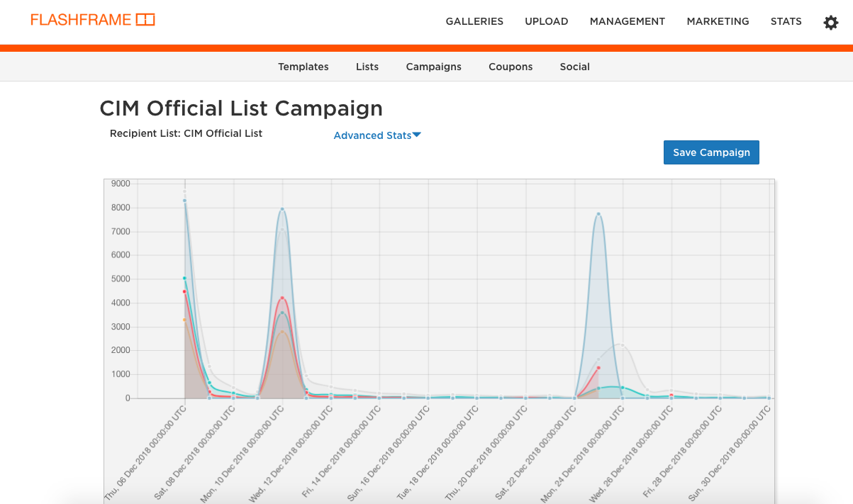This screenshot has width=853, height=504.
Task: Switch to the Lists tab
Action: [x=367, y=67]
